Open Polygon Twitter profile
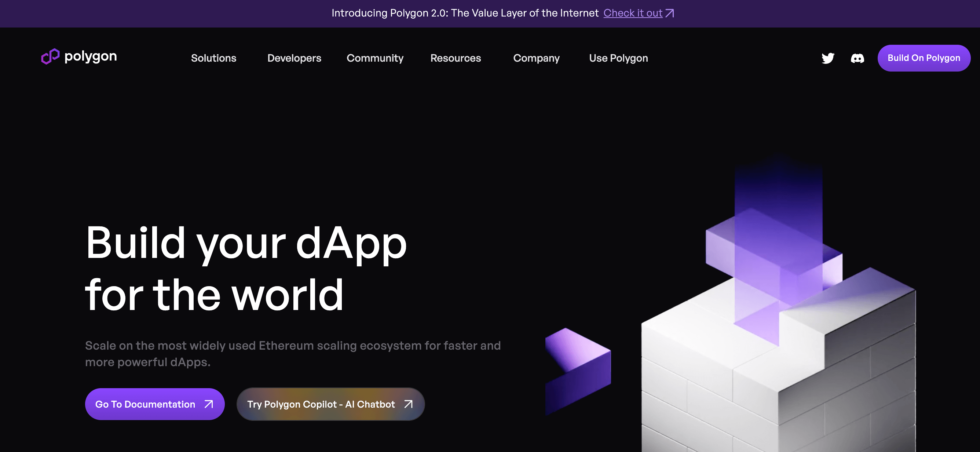 click(x=828, y=58)
